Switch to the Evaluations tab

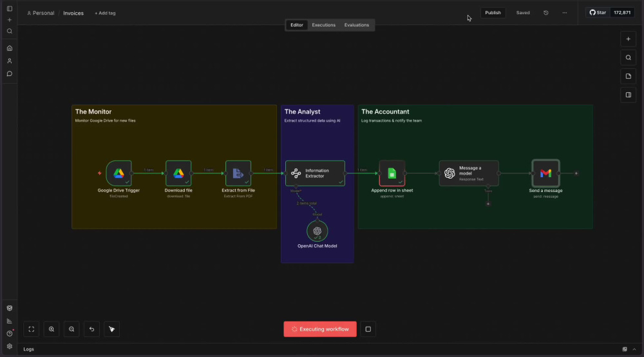357,25
